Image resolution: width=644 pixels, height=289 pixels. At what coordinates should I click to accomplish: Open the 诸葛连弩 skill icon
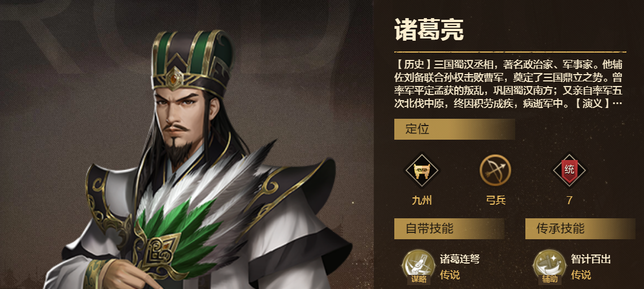point(418,265)
